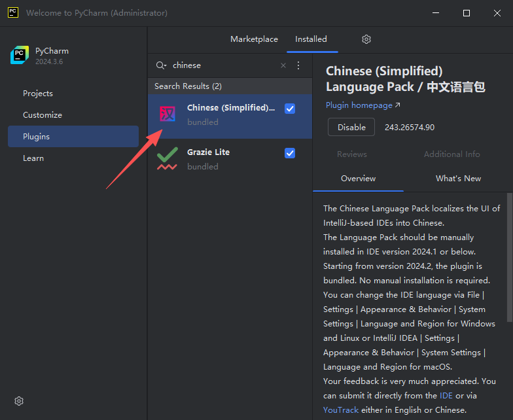
Task: Open the What's New tab
Action: [x=458, y=179]
